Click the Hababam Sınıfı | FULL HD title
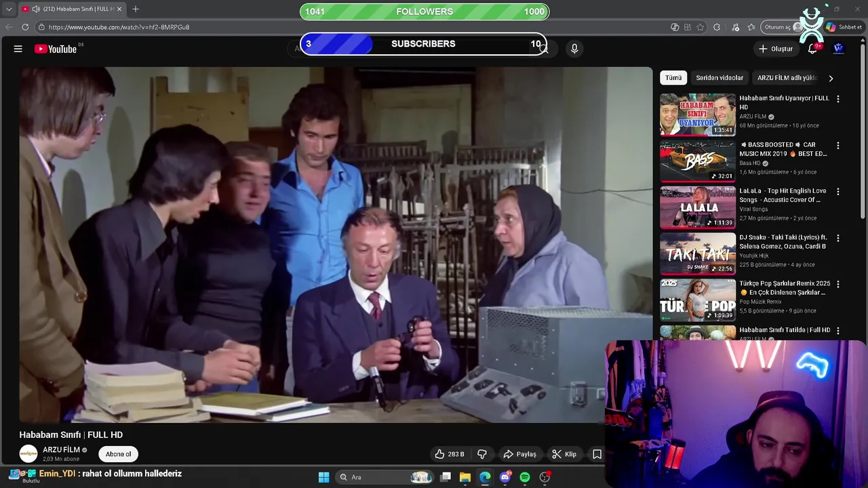Image resolution: width=868 pixels, height=488 pixels. coord(71,434)
